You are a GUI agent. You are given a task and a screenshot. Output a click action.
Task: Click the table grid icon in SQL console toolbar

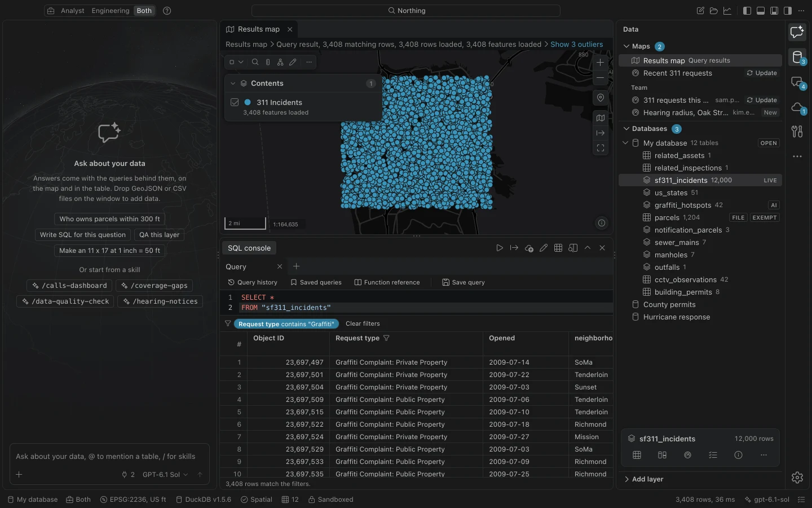[x=558, y=248]
